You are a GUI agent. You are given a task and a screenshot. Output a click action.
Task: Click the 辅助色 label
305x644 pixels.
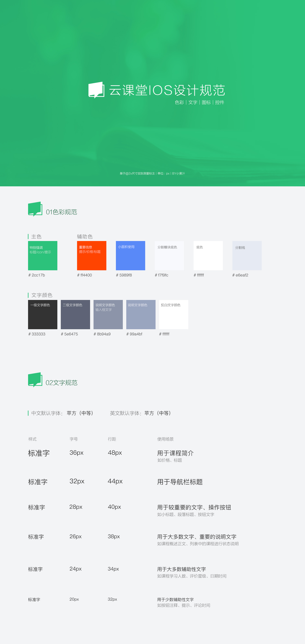click(85, 237)
